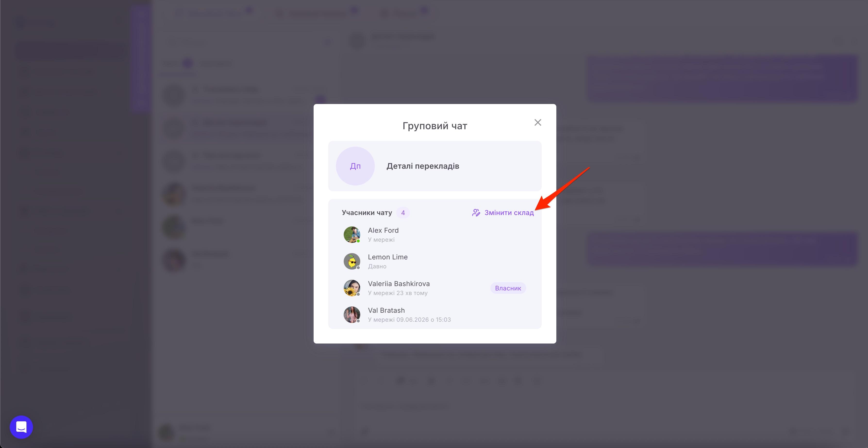This screenshot has width=868, height=448.
Task: Select the Lemon Lime participant name
Action: [387, 257]
